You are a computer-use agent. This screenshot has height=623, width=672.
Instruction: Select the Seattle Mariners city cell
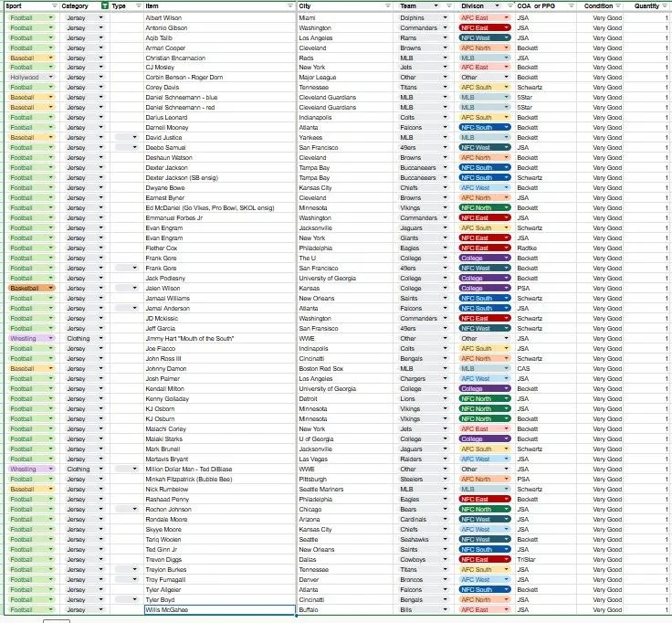(x=345, y=490)
